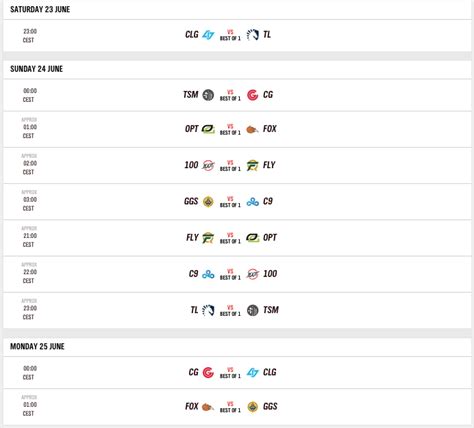Viewport: 474px width, 428px height.
Task: Select the Monday 25 June date header
Action: tap(37, 346)
